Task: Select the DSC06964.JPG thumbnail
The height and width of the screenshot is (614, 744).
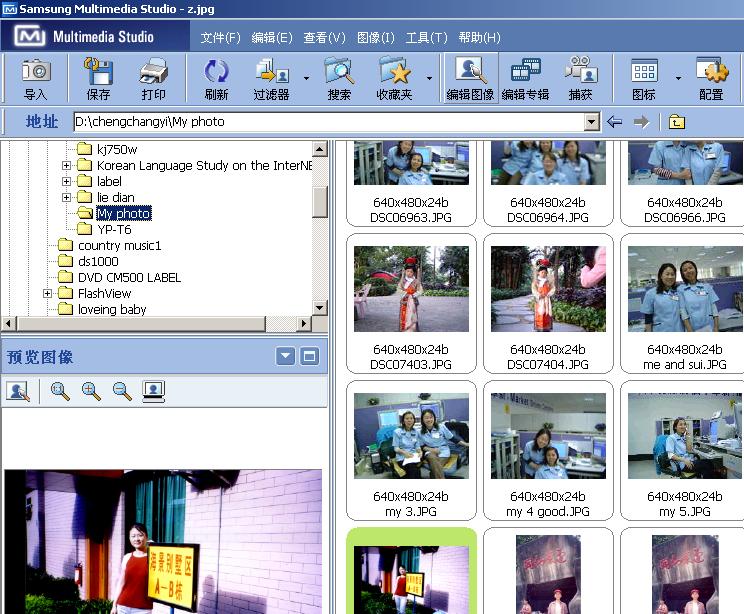Action: (x=548, y=183)
